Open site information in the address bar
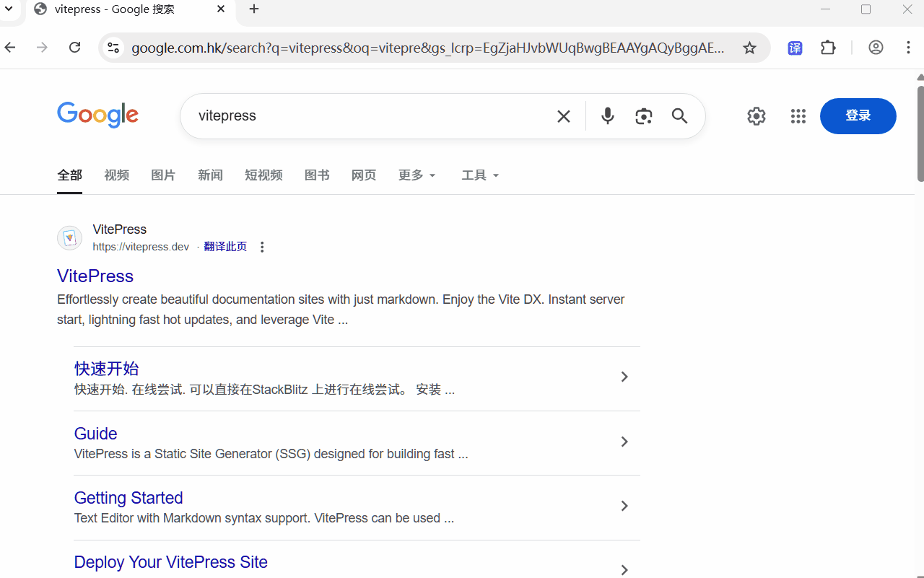Viewport: 924px width, 578px height. click(113, 48)
